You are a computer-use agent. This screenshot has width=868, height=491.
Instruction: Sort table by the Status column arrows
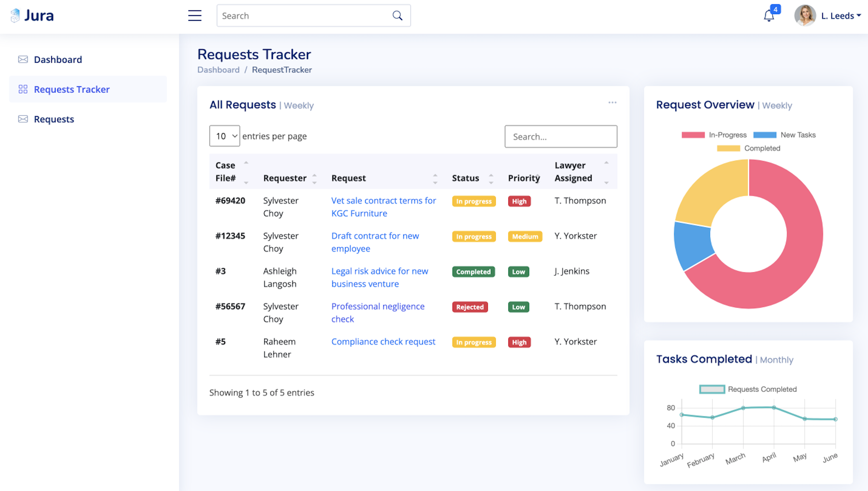tap(491, 179)
